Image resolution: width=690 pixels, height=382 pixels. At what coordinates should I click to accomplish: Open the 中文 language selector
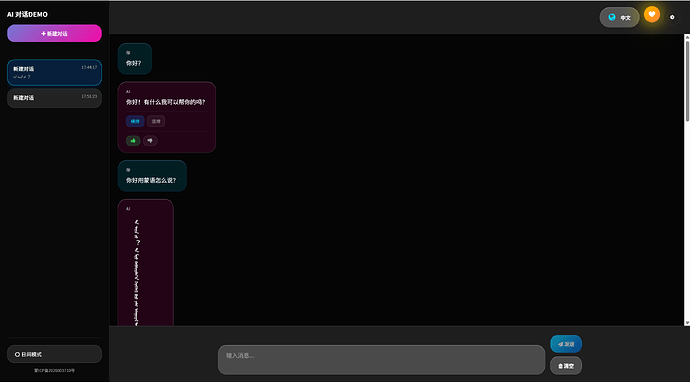click(620, 17)
